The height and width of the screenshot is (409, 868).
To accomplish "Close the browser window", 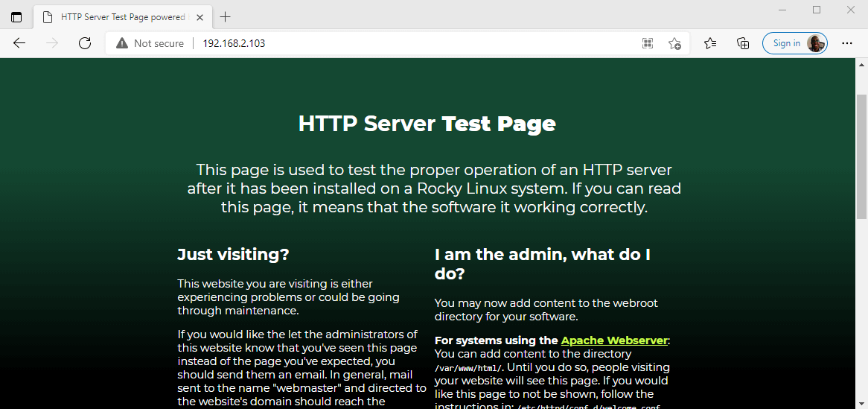I will pos(851,10).
